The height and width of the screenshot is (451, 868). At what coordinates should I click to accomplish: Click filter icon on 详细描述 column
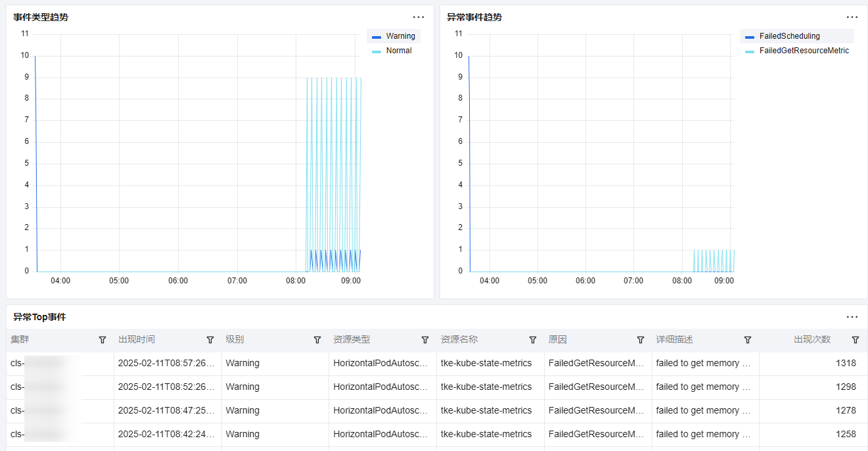(748, 340)
